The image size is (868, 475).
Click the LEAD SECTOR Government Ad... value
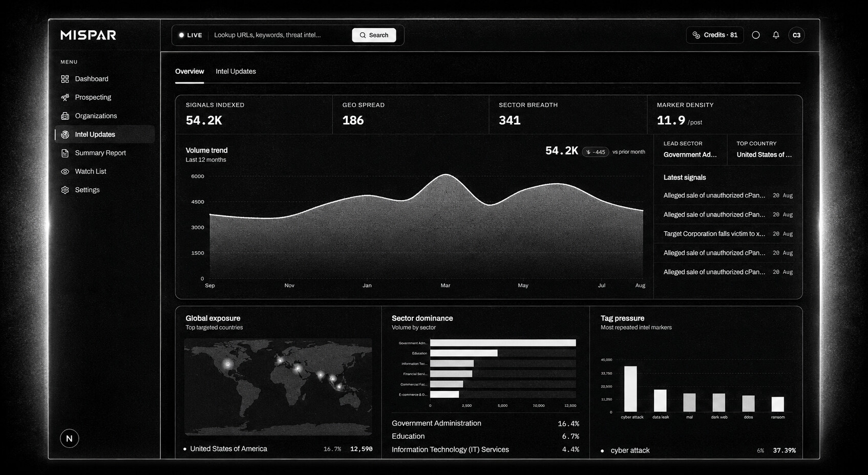(690, 155)
